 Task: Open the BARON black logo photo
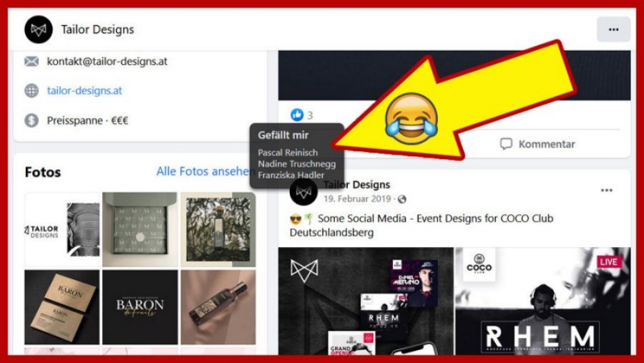click(x=140, y=306)
